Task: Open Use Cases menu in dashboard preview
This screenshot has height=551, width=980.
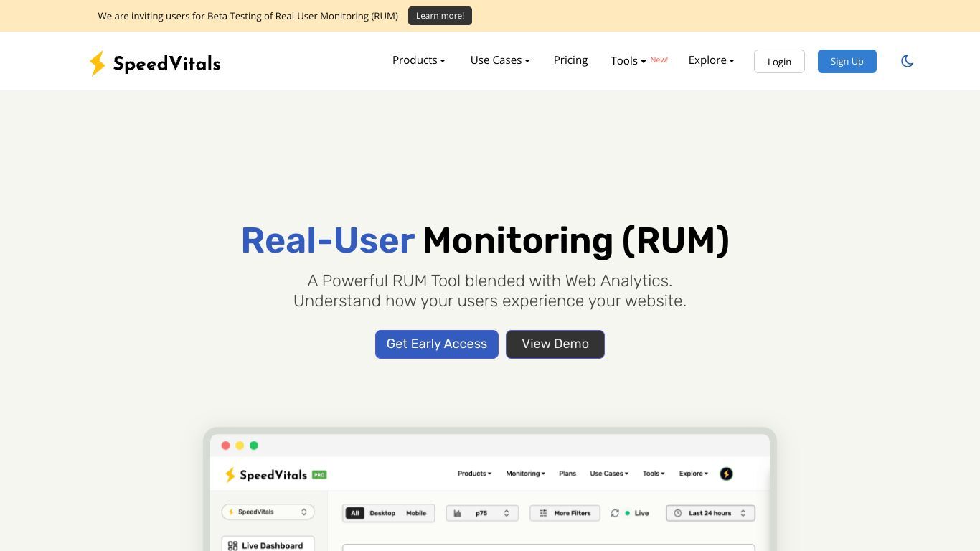Action: click(x=609, y=474)
